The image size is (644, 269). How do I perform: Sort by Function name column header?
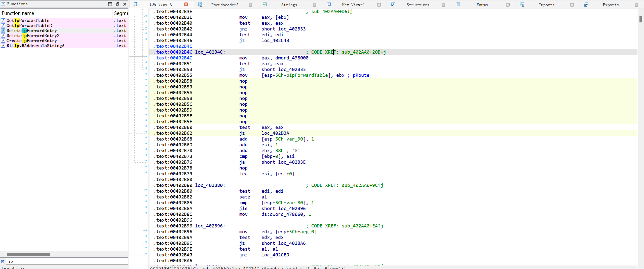(x=57, y=13)
